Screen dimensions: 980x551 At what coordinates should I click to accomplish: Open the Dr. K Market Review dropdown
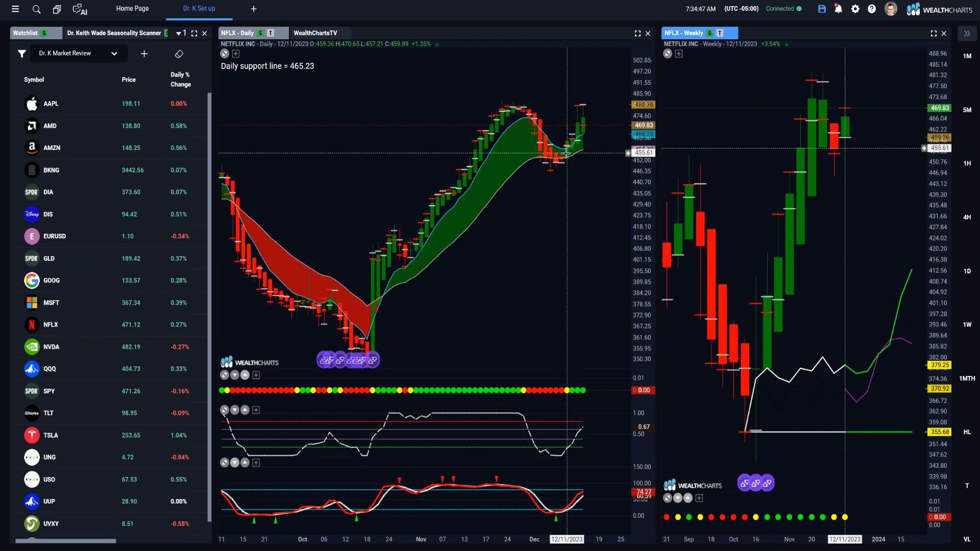[79, 54]
